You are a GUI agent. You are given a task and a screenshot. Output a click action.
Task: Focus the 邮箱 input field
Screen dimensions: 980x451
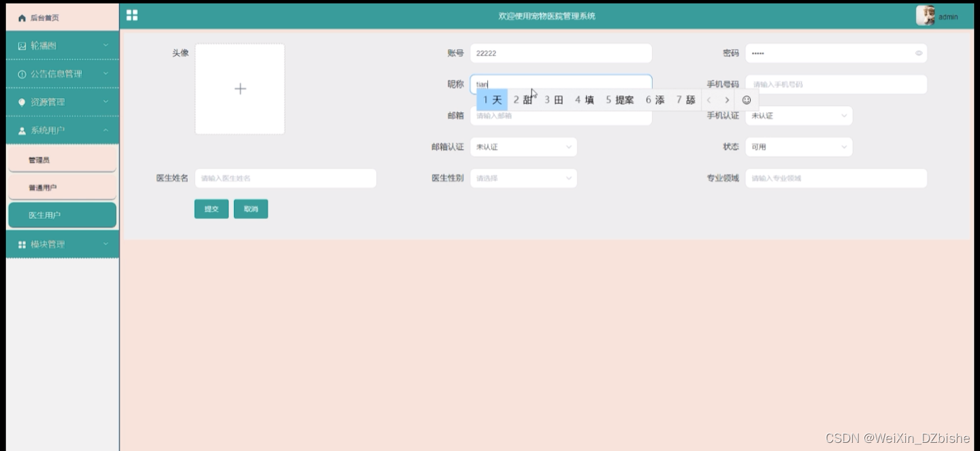[561, 117]
